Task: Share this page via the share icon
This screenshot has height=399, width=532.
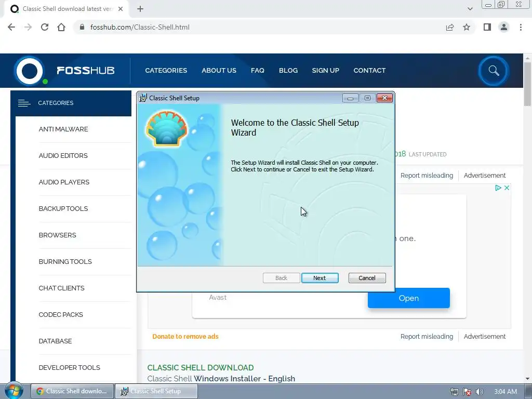Action: (x=450, y=27)
